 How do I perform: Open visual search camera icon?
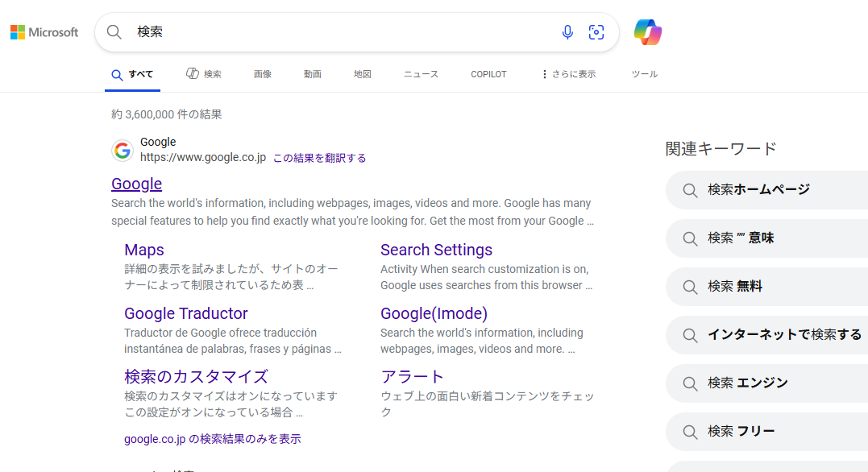(596, 32)
